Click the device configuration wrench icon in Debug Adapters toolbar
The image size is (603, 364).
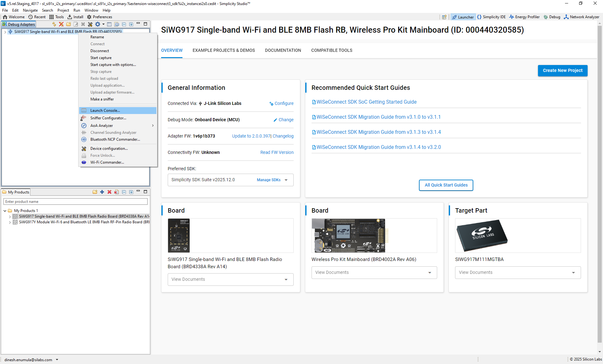pos(90,24)
